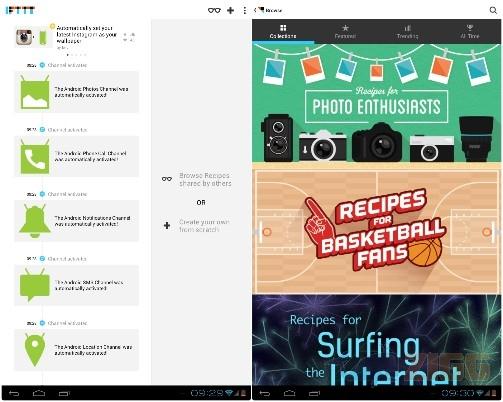Image resolution: width=503 pixels, height=402 pixels.
Task: Open the All Time tab
Action: 470,32
